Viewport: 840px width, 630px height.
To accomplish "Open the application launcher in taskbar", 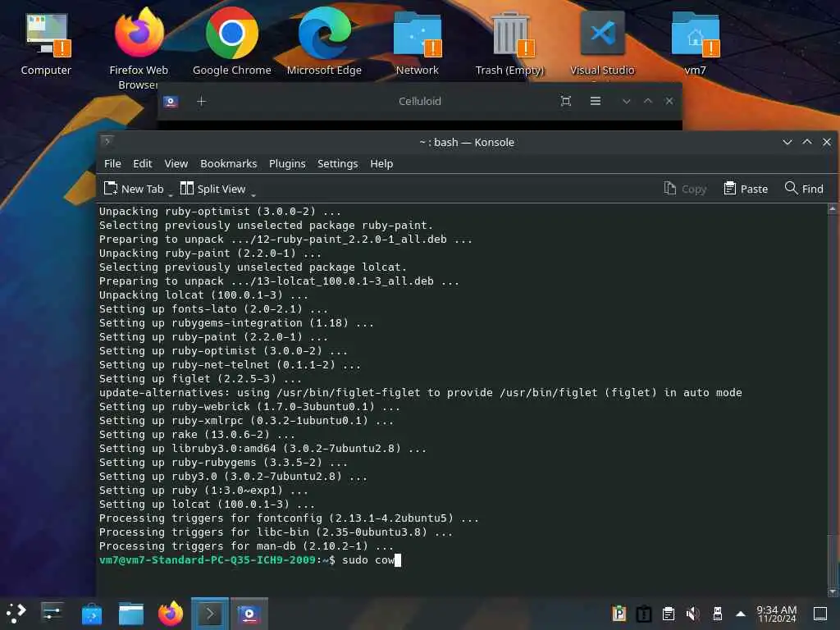I will click(16, 614).
